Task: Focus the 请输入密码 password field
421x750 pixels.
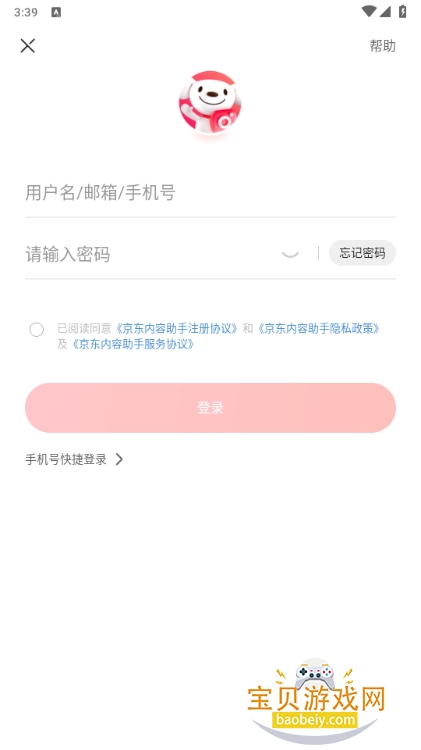Action: coord(151,254)
